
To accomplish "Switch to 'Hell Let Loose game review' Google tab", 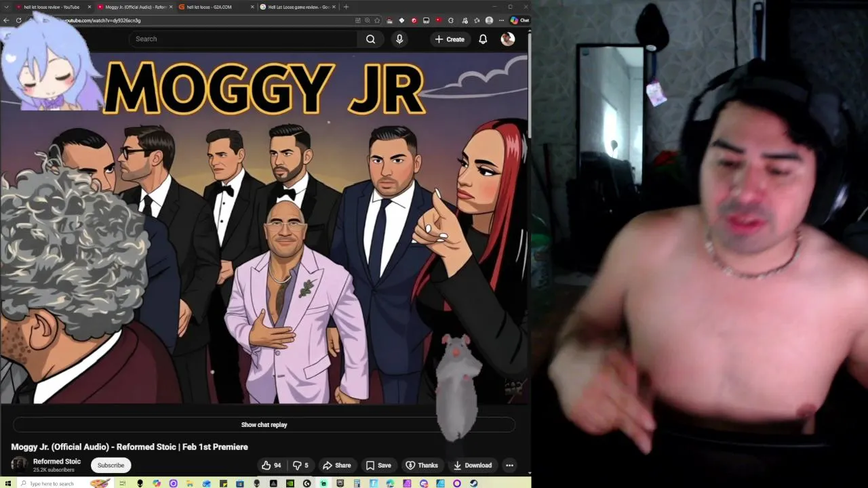I will pyautogui.click(x=297, y=7).
